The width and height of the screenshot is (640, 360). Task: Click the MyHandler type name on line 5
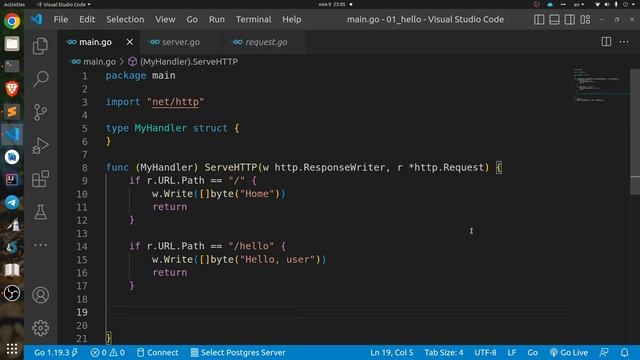(161, 128)
